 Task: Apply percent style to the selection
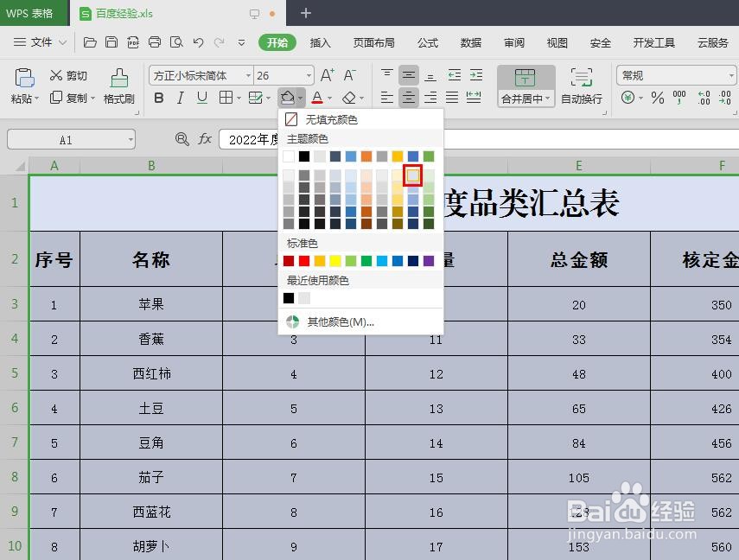tap(655, 97)
